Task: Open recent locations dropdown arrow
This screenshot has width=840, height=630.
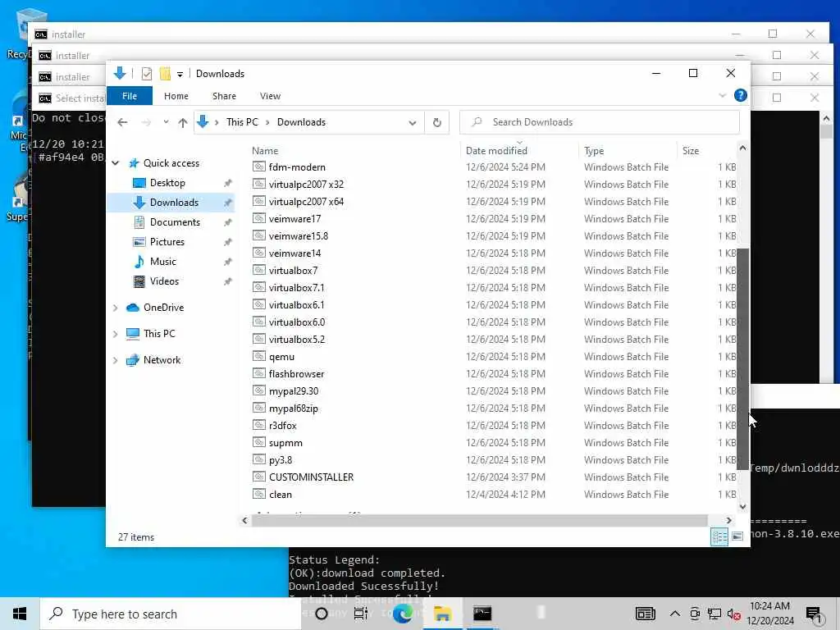Action: click(166, 122)
